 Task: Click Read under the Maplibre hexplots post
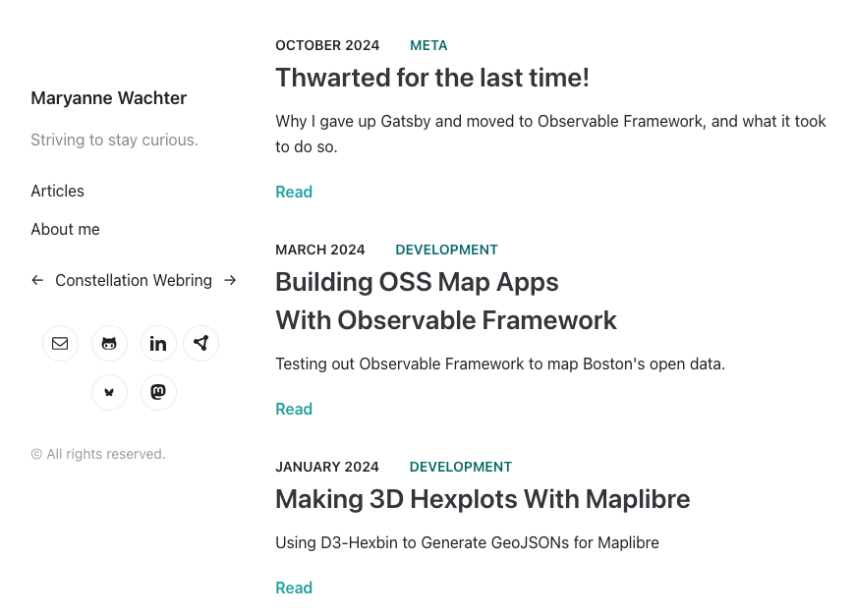(x=294, y=588)
